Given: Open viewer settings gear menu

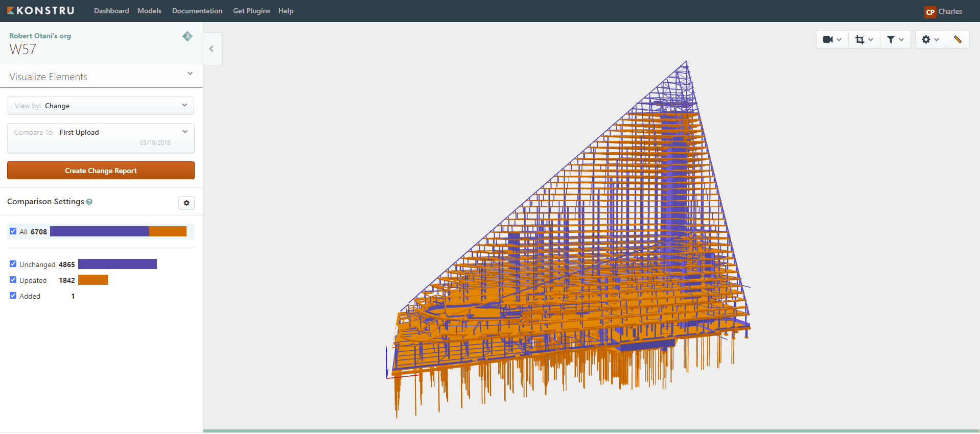Looking at the screenshot, I should (x=930, y=39).
